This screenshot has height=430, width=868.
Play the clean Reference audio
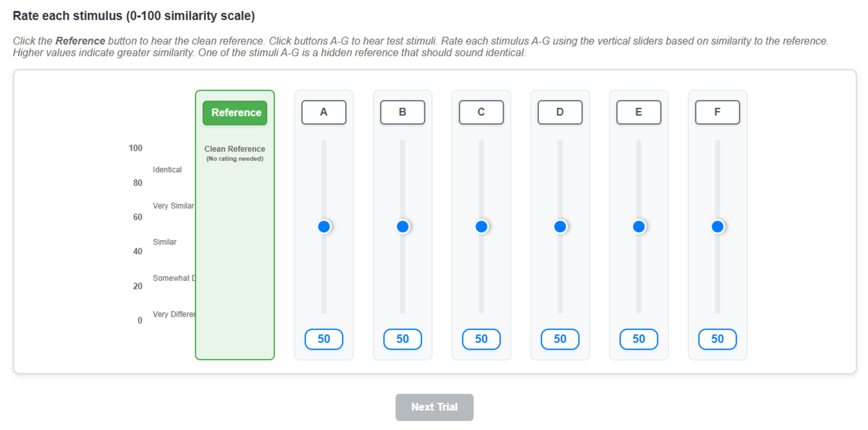235,113
